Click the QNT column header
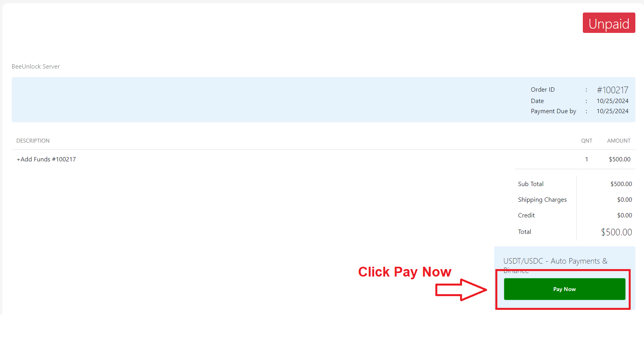 (x=587, y=141)
